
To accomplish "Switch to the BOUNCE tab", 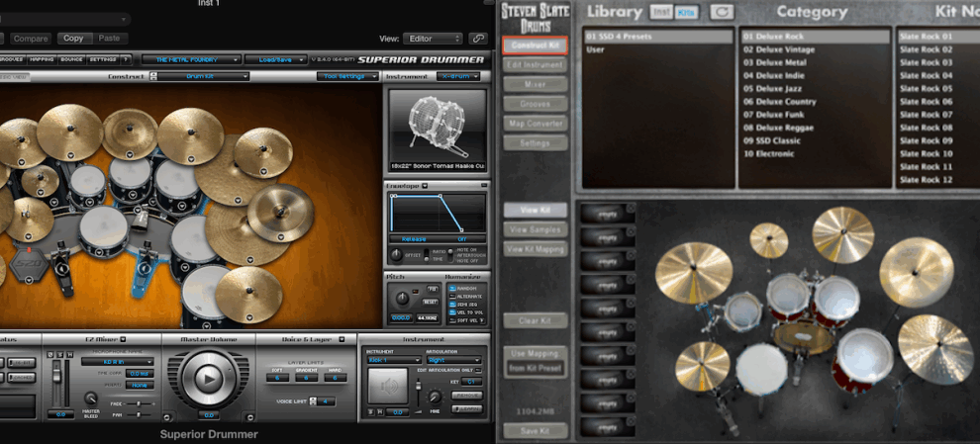I will [70, 59].
